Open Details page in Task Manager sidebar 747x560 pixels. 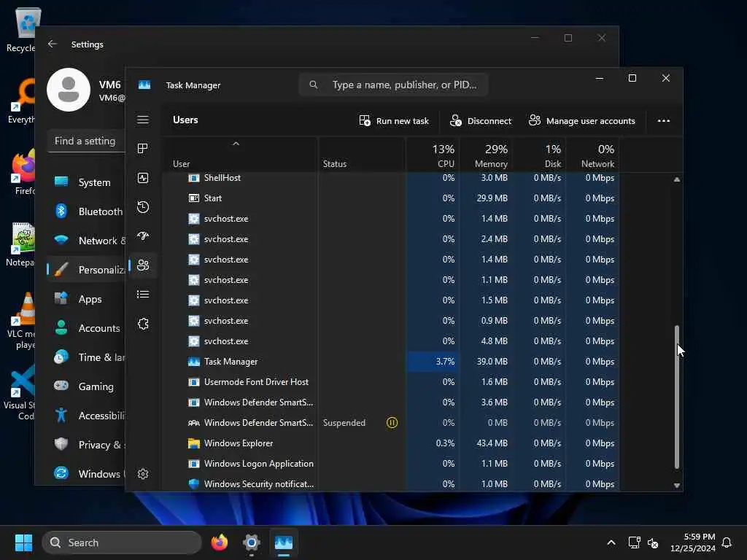pyautogui.click(x=143, y=295)
